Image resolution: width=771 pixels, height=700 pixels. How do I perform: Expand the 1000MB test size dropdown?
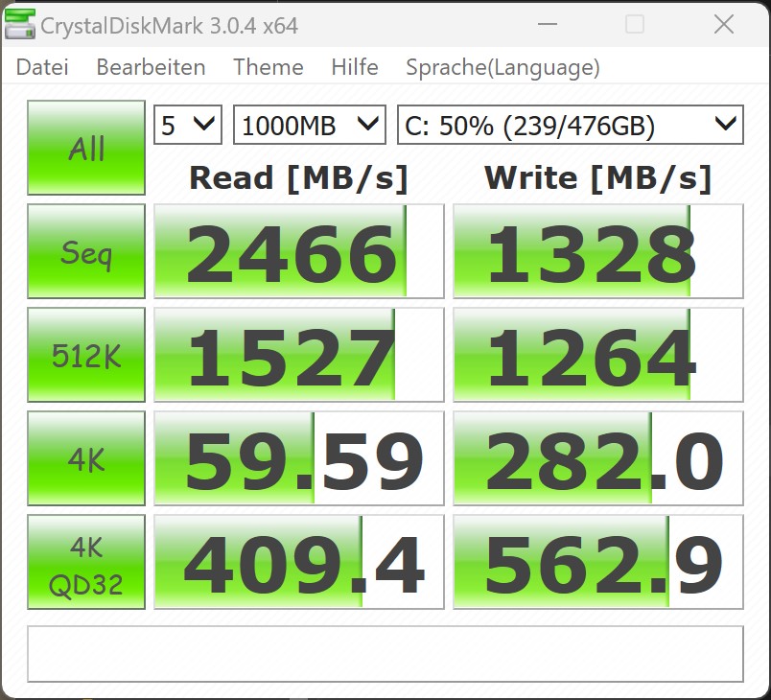tap(310, 125)
